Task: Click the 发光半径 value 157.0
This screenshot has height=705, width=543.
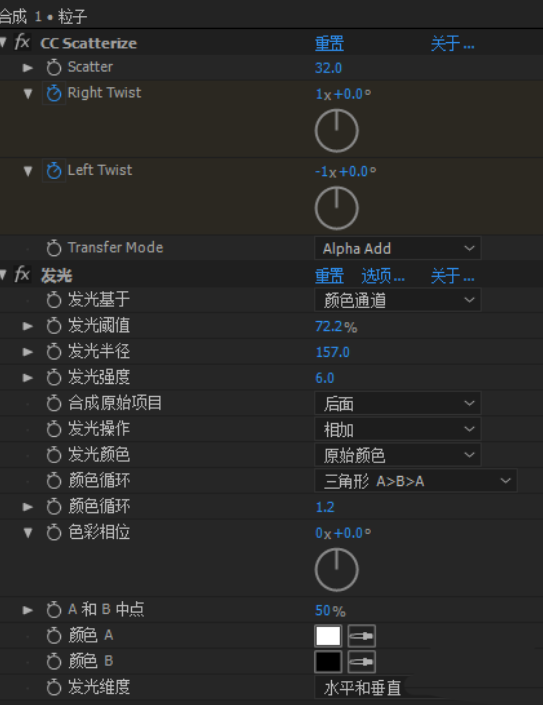Action: click(333, 352)
